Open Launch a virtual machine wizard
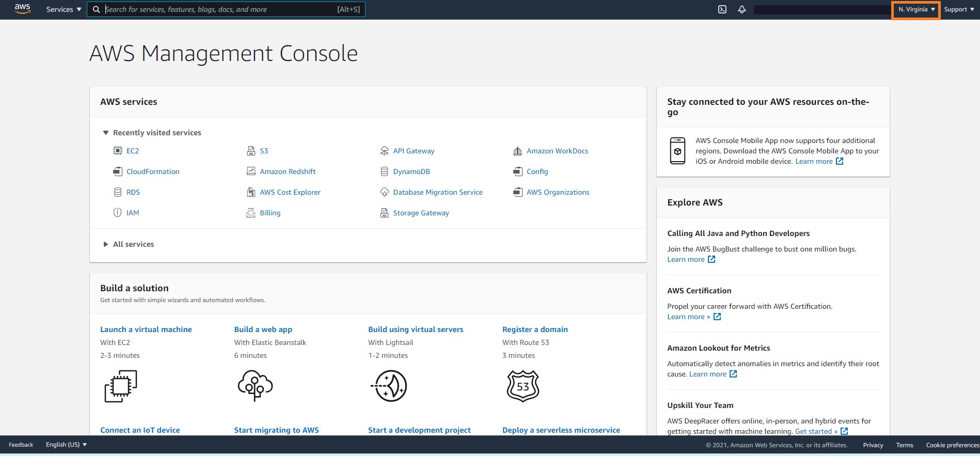Screen dimensions: 980x456 pos(146,329)
